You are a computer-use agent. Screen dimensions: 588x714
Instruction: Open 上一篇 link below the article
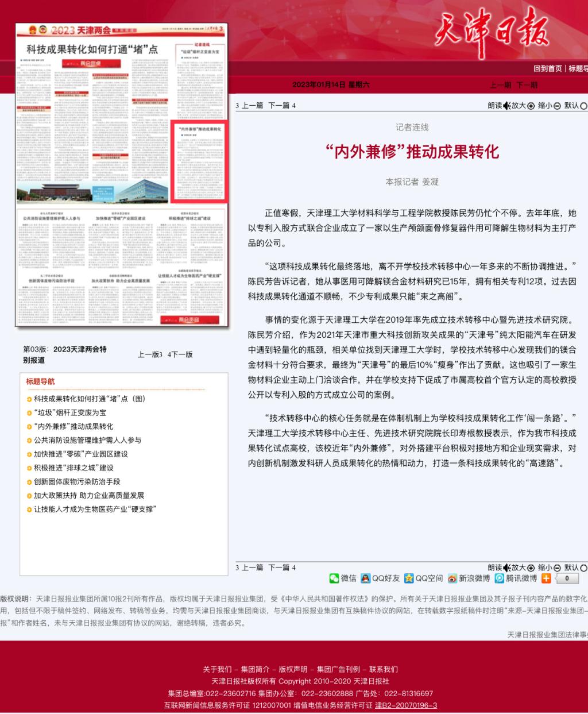coord(252,568)
